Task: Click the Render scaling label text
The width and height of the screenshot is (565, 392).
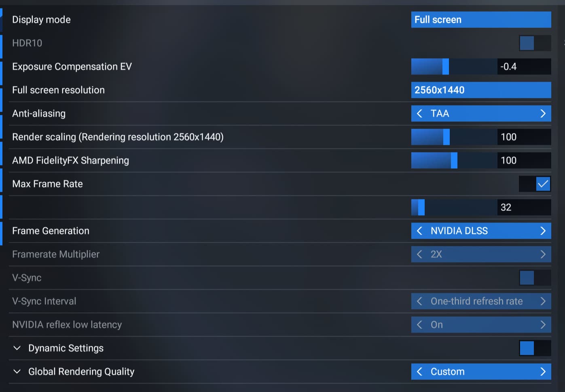Action: [x=118, y=137]
